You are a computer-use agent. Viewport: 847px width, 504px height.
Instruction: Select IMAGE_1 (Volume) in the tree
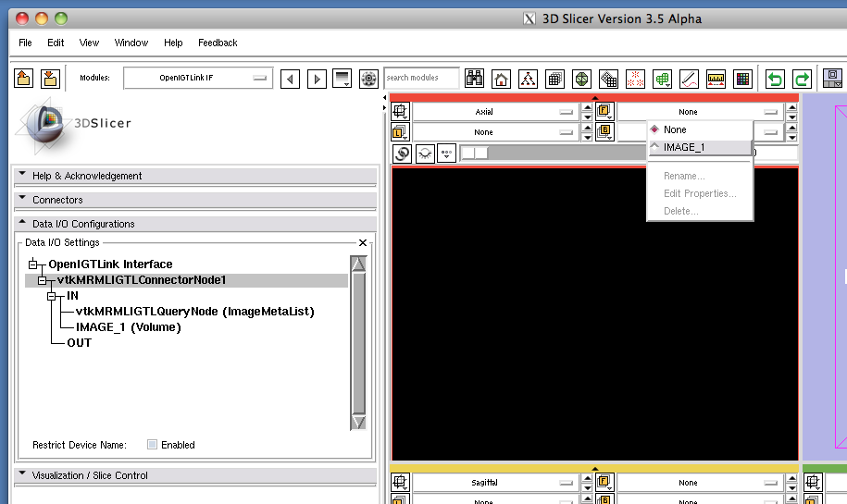pos(128,326)
